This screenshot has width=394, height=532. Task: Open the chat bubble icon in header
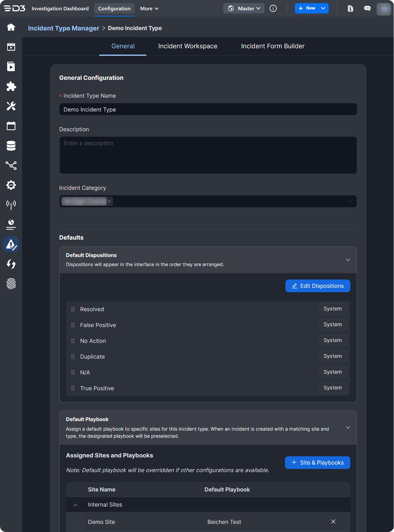click(367, 8)
